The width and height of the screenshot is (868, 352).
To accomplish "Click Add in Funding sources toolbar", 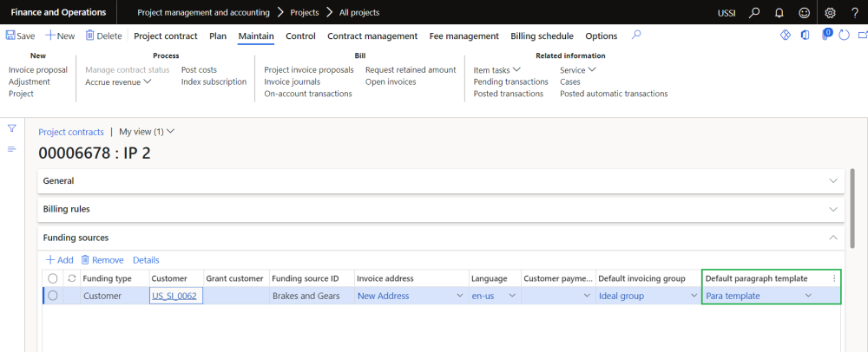I will click(x=59, y=260).
